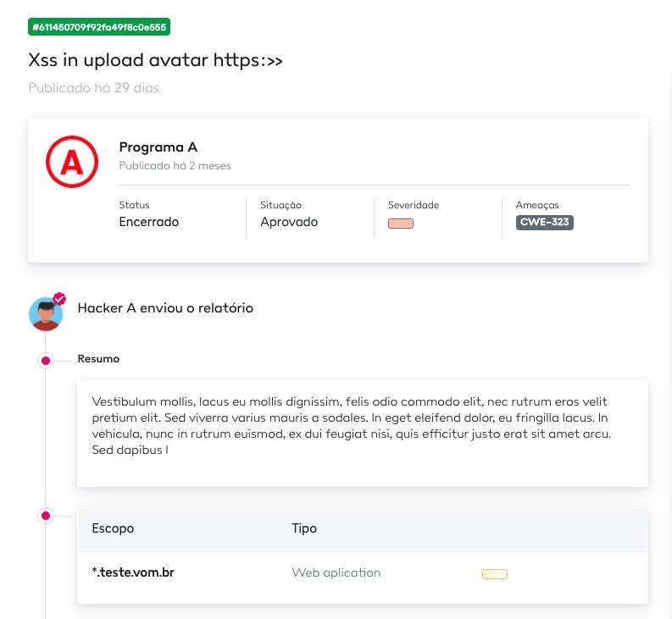Image resolution: width=672 pixels, height=619 pixels.
Task: Click the 'Web aplication' type cell
Action: click(x=336, y=572)
